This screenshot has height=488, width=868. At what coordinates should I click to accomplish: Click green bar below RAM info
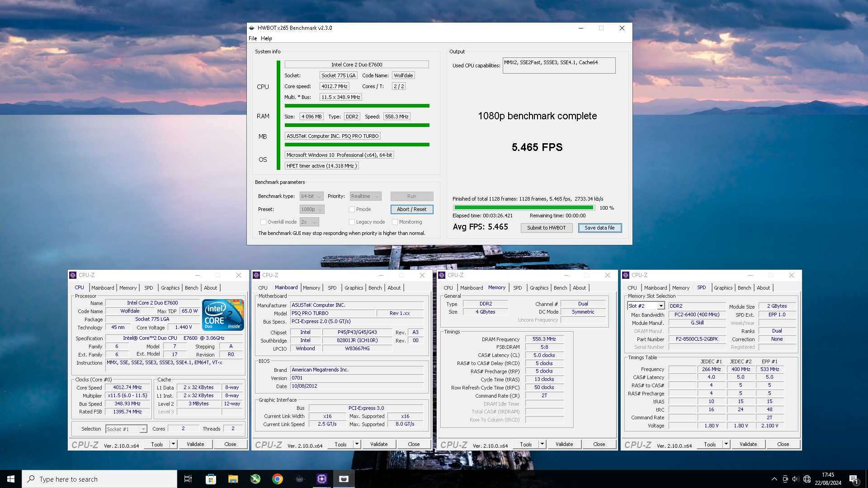click(x=357, y=125)
